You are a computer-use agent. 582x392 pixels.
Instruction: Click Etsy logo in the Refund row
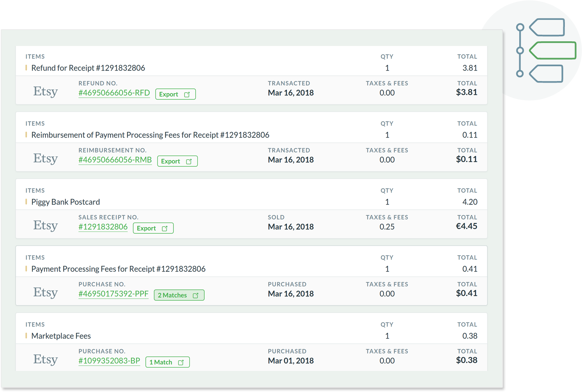pyautogui.click(x=46, y=91)
